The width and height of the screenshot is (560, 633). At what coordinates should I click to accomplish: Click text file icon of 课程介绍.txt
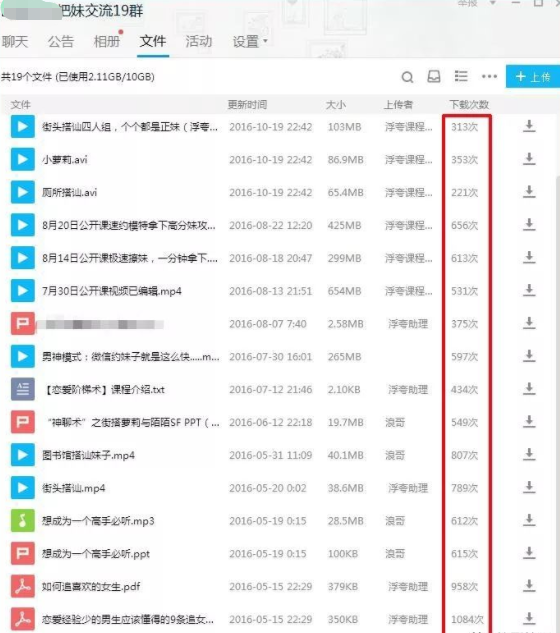(23, 389)
